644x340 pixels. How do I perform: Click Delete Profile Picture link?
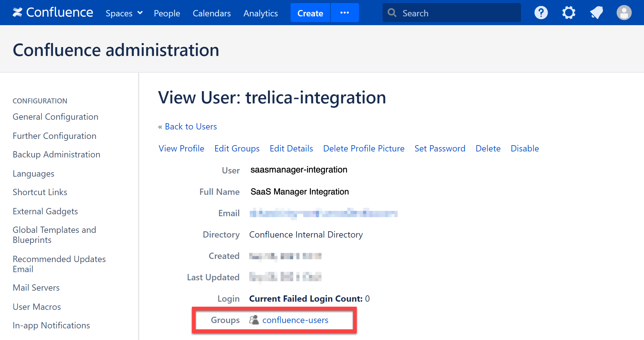point(364,148)
